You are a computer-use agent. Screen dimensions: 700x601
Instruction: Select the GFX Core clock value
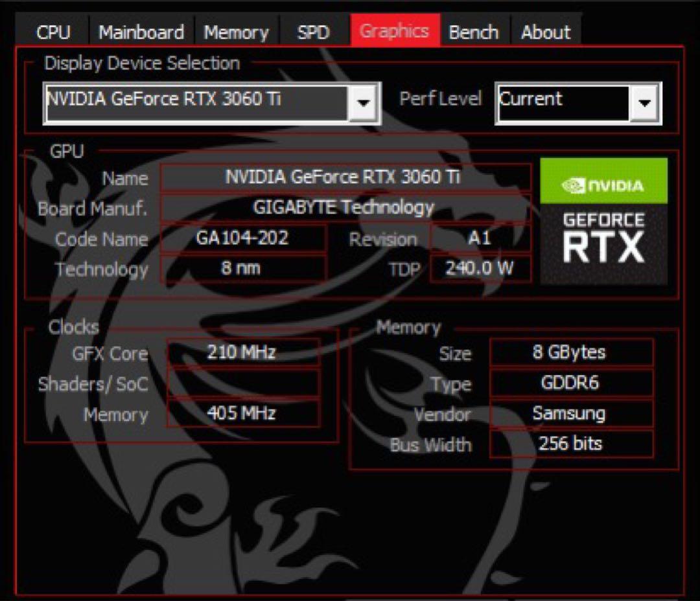(x=243, y=353)
